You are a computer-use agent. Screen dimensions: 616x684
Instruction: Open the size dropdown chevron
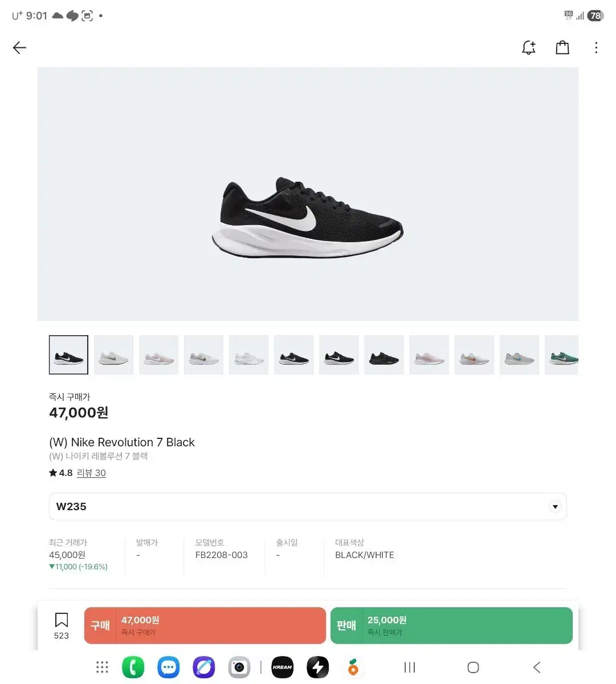pyautogui.click(x=554, y=506)
